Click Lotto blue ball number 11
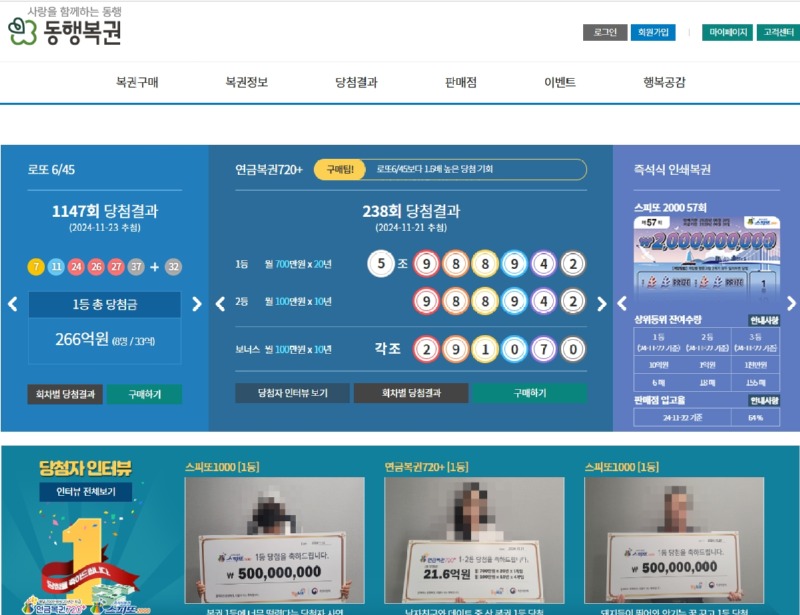Image resolution: width=800 pixels, height=615 pixels. click(56, 266)
